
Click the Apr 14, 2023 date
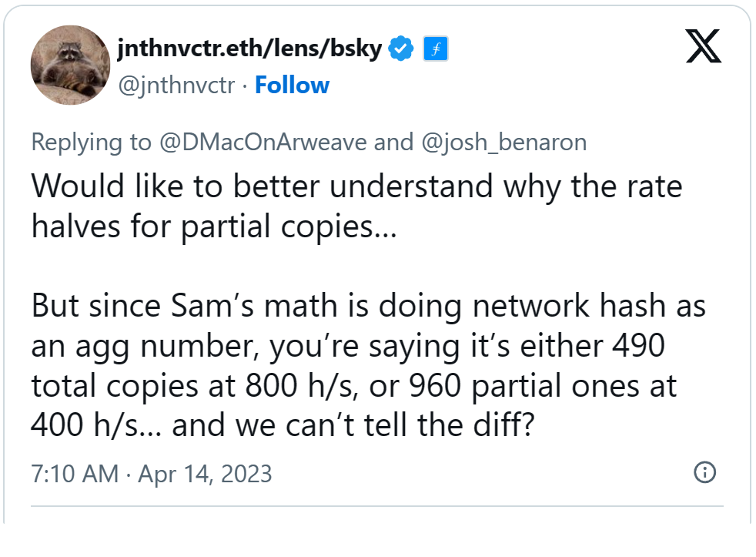point(205,473)
